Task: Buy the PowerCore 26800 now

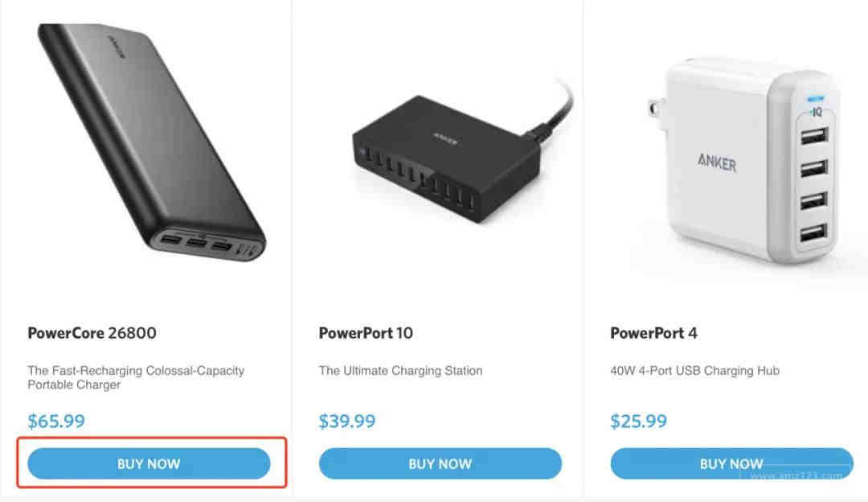Action: 149,463
